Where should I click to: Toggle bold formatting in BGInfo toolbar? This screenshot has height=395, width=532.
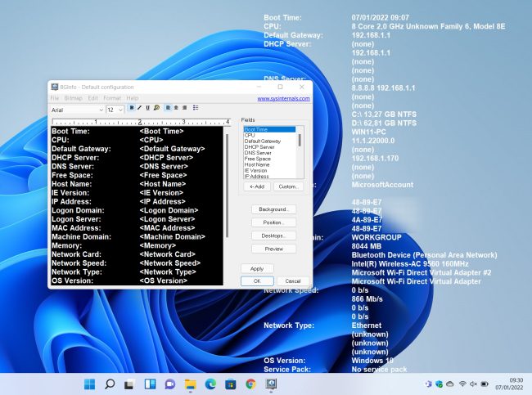(132, 108)
